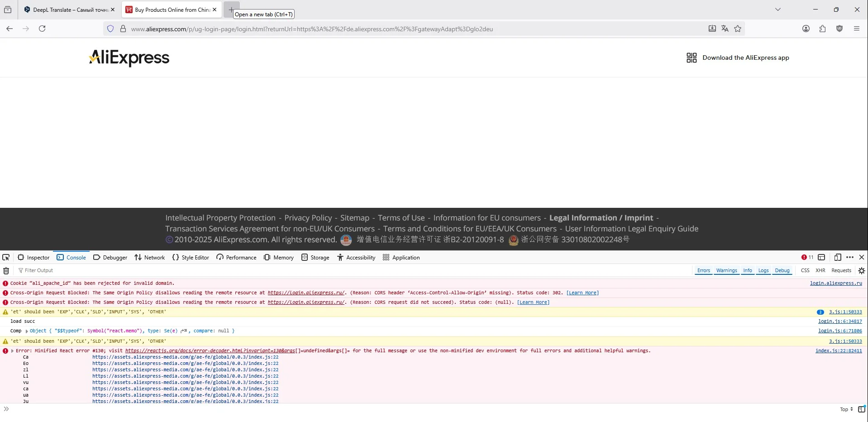
Task: Close the DevTools panel
Action: coord(862,257)
